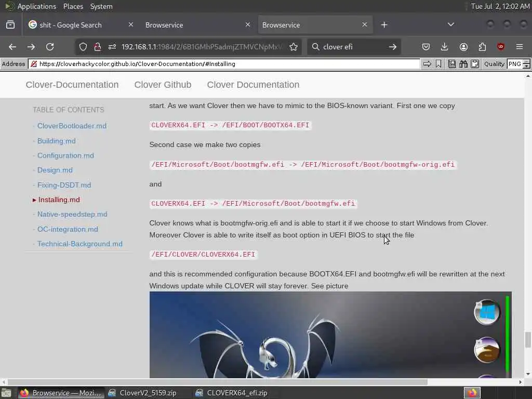This screenshot has width=532, height=399.
Task: Go forward with Firefox forward arrow
Action: (31, 47)
